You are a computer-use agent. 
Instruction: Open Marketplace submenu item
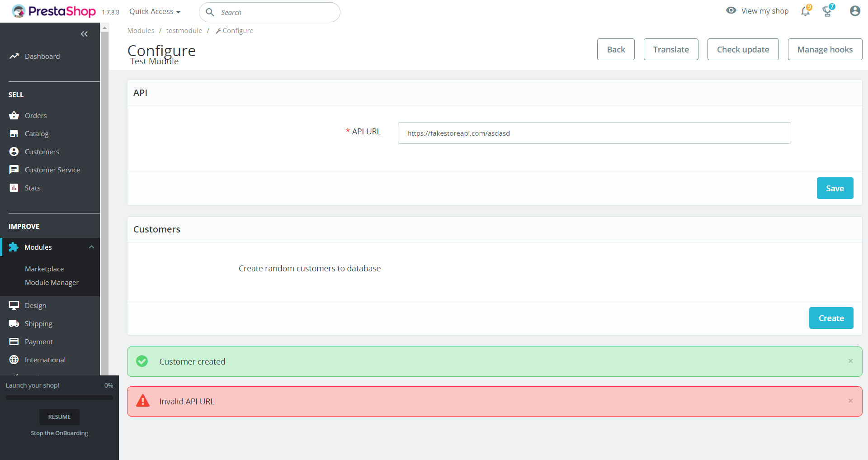pyautogui.click(x=44, y=269)
